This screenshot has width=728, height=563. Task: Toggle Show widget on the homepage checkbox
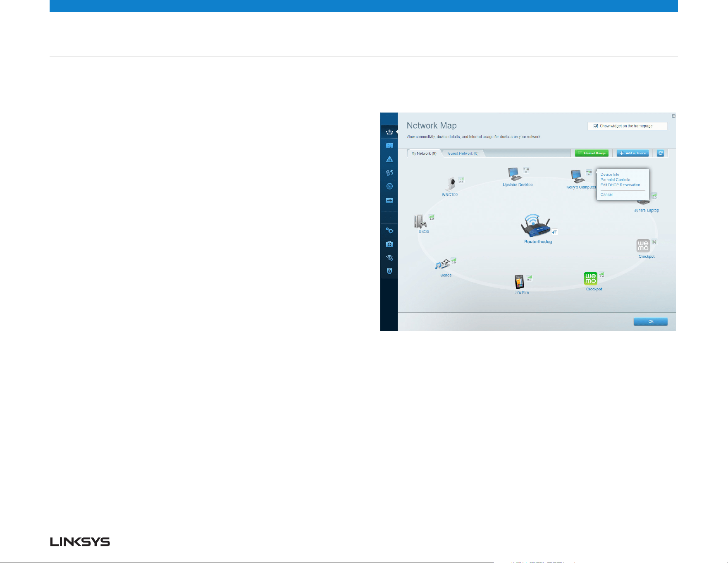(596, 126)
